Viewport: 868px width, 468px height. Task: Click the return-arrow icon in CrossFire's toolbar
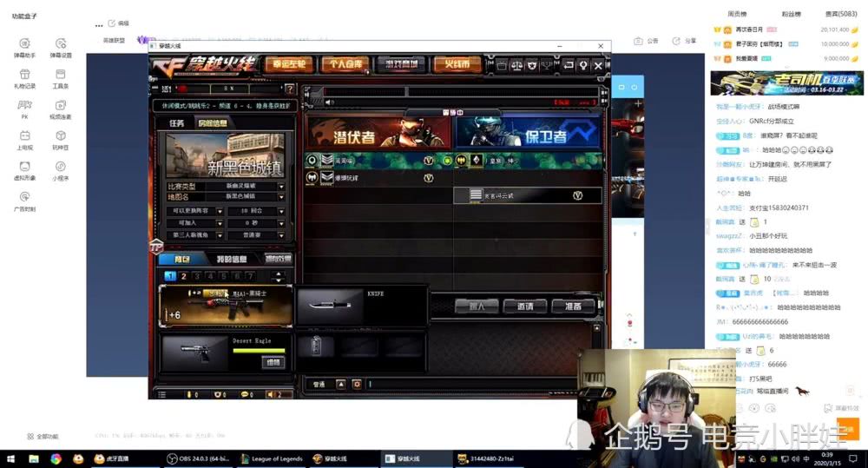coord(569,65)
